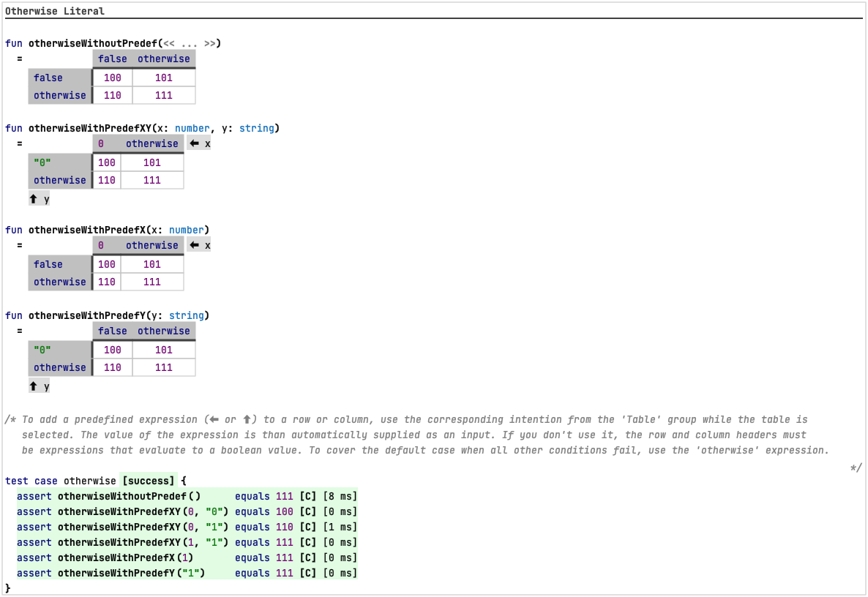Image resolution: width=868 pixels, height=597 pixels.
Task: Click the "otherwise" row header in otherwiseWithPredefXY table
Action: click(60, 181)
